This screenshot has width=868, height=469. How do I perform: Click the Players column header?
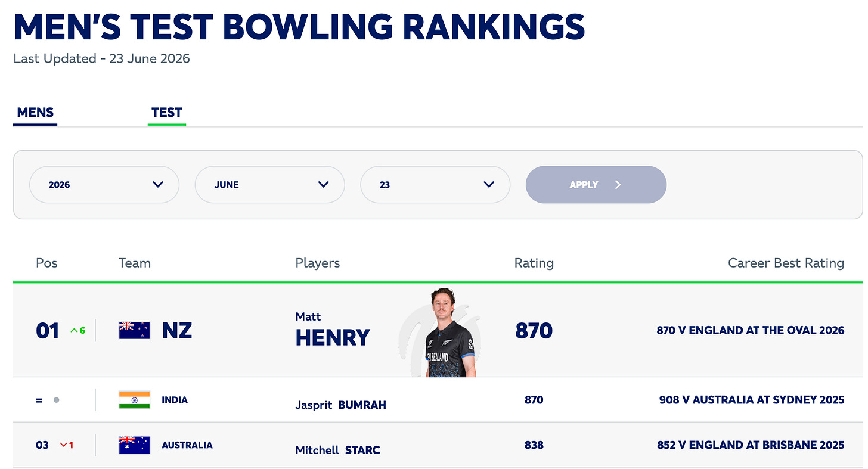point(318,263)
